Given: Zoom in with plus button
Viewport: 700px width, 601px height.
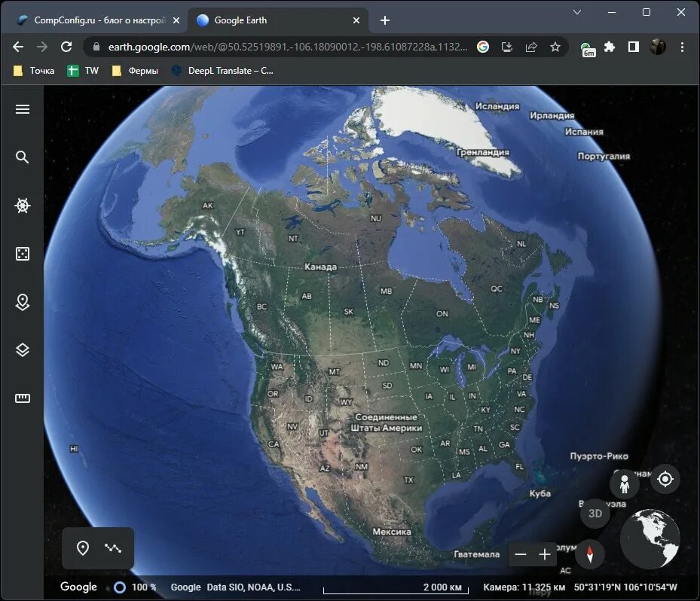Looking at the screenshot, I should 545,554.
